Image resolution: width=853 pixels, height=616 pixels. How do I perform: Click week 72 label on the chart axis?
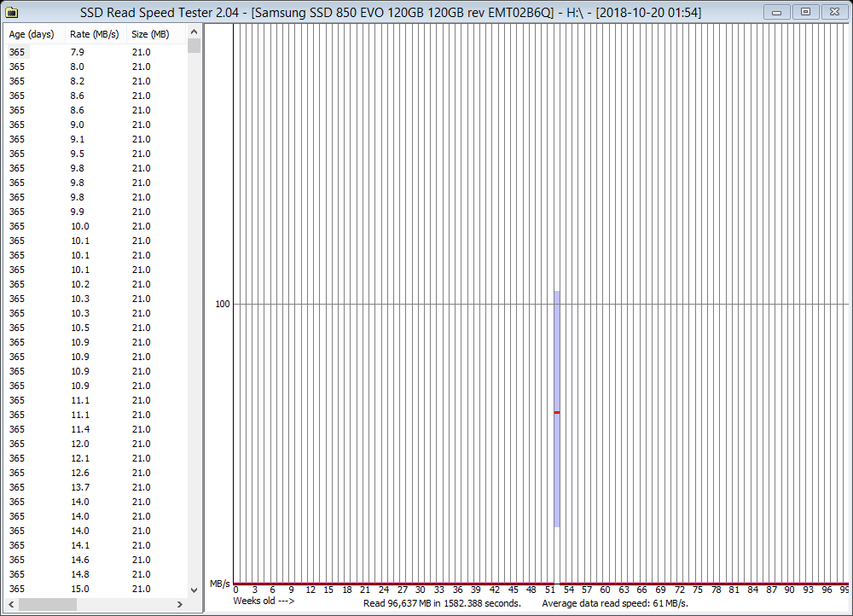(x=680, y=590)
